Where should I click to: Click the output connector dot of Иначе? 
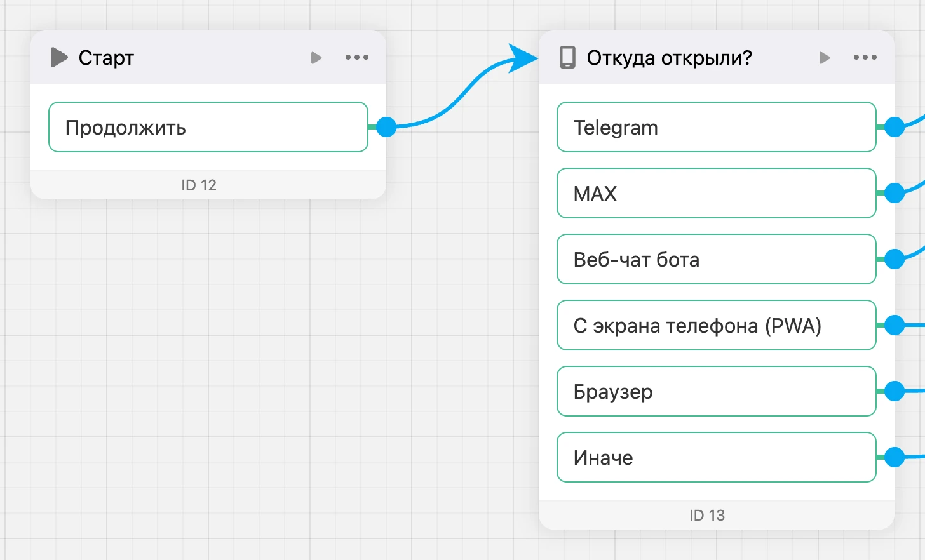(x=895, y=457)
